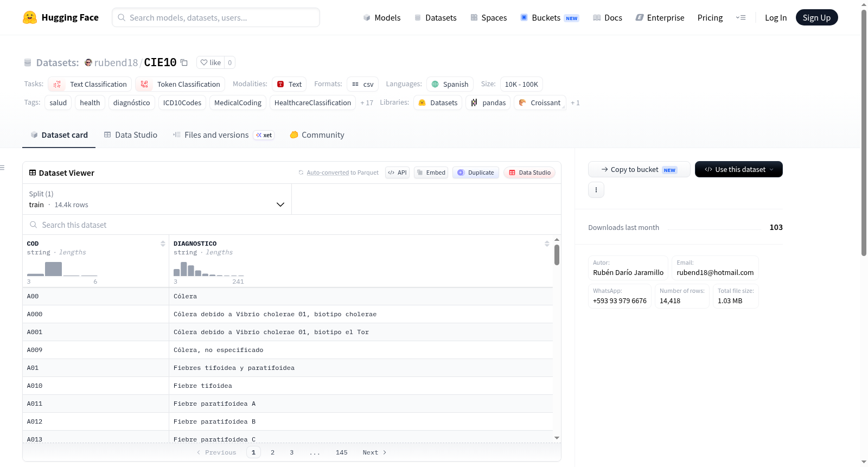Click the Copy to bucket button
This screenshot has width=868, height=467.
(x=639, y=169)
